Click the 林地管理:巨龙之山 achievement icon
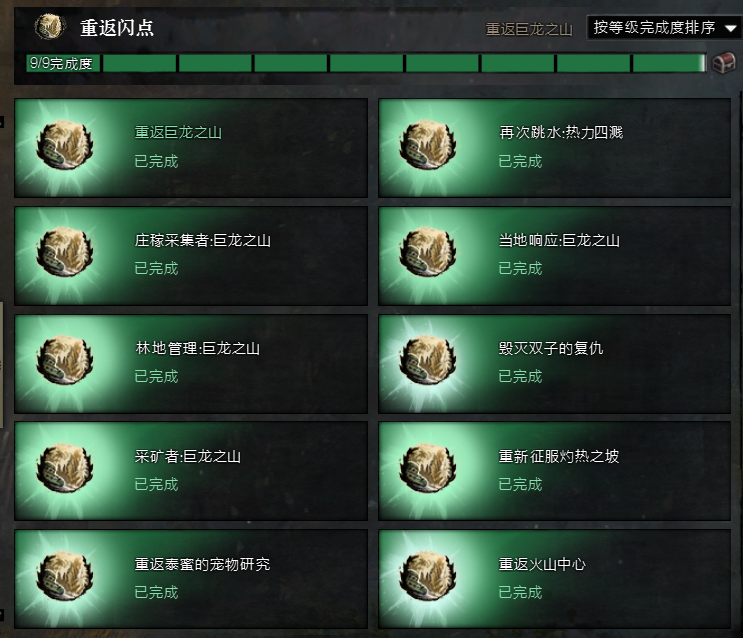This screenshot has width=743, height=638. click(65, 360)
